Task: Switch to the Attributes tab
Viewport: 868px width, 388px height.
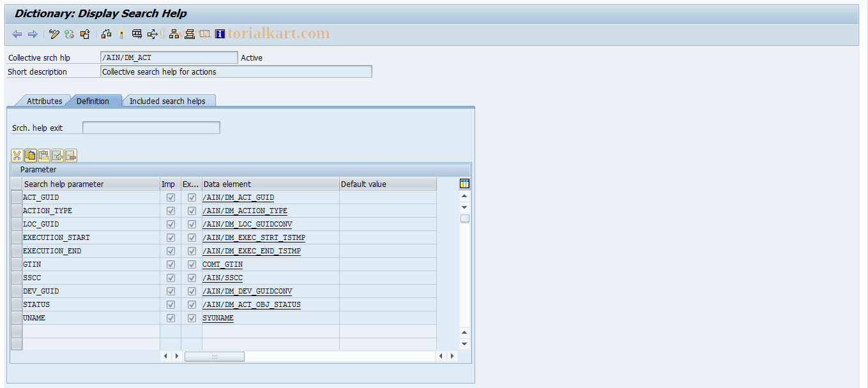Action: click(45, 101)
